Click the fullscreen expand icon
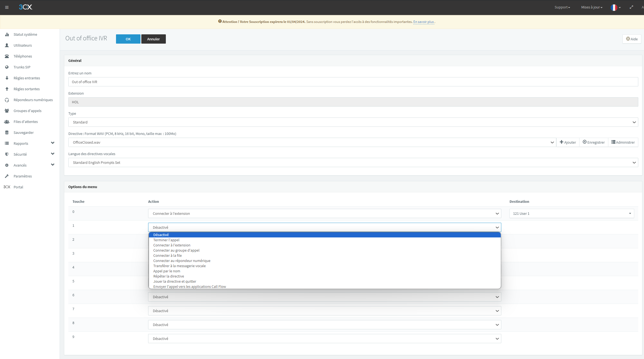This screenshot has width=644, height=359. (x=631, y=7)
